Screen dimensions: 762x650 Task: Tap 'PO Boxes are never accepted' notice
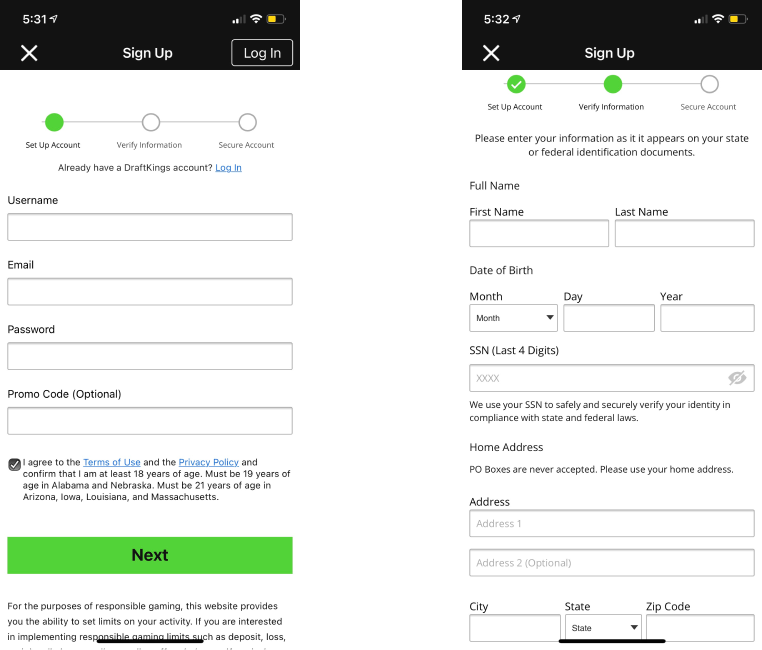[601, 469]
